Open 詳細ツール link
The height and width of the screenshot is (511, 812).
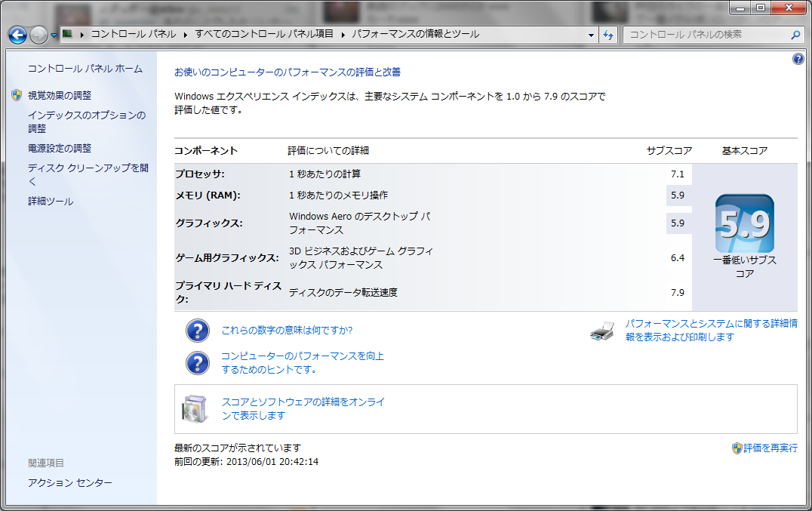[51, 202]
